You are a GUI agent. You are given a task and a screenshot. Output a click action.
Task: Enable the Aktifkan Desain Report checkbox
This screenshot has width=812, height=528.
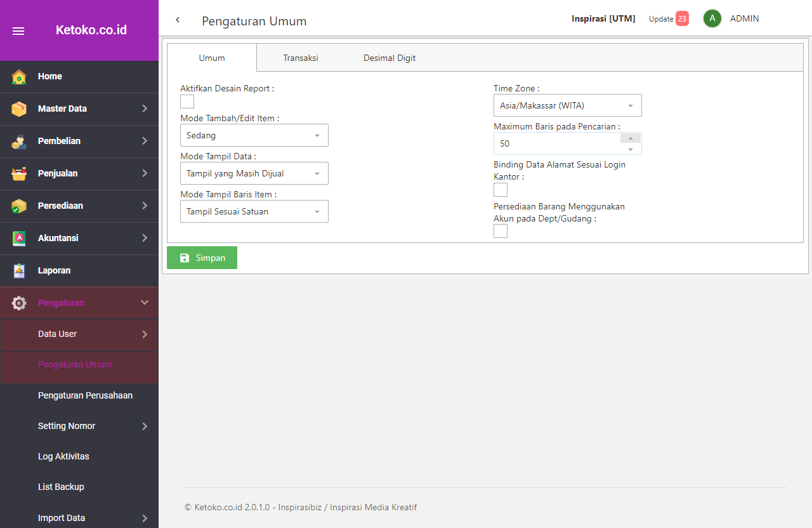(187, 102)
